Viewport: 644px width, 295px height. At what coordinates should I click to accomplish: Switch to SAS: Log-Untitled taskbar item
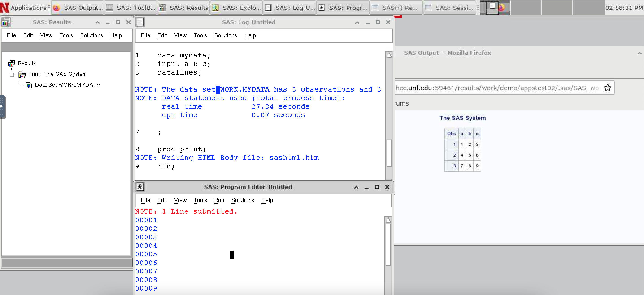point(290,8)
